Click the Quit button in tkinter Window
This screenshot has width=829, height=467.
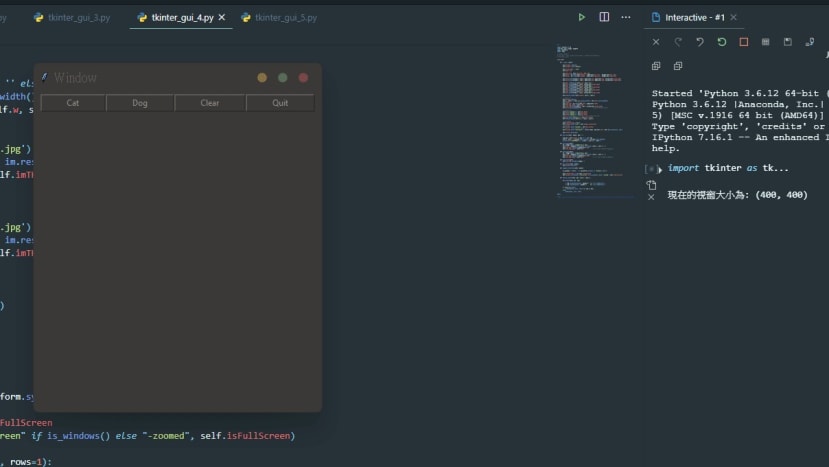(x=280, y=103)
